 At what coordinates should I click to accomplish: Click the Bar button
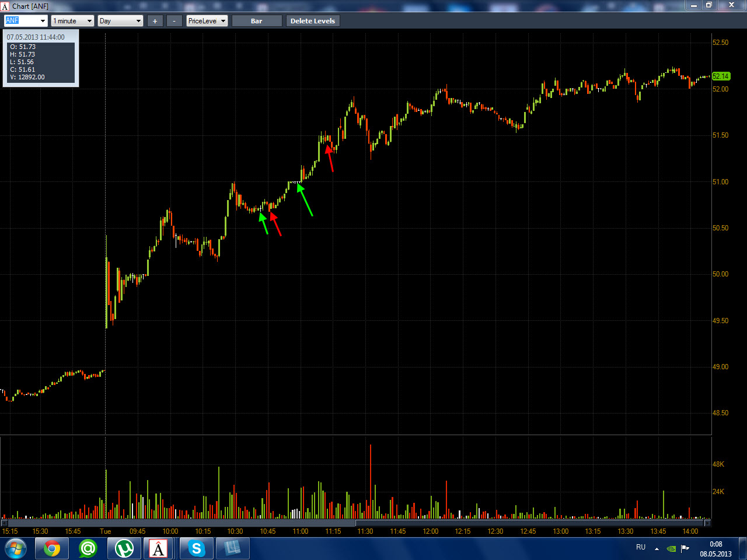(x=257, y=20)
